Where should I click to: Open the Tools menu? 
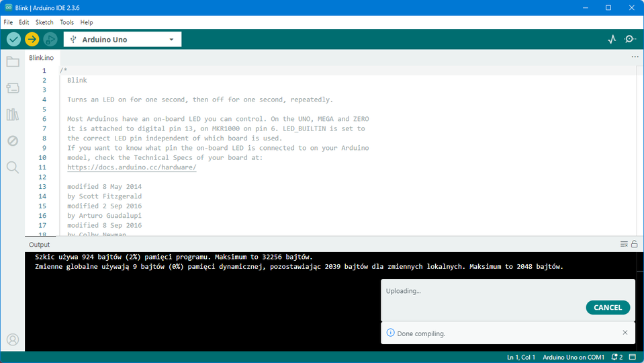coord(67,22)
